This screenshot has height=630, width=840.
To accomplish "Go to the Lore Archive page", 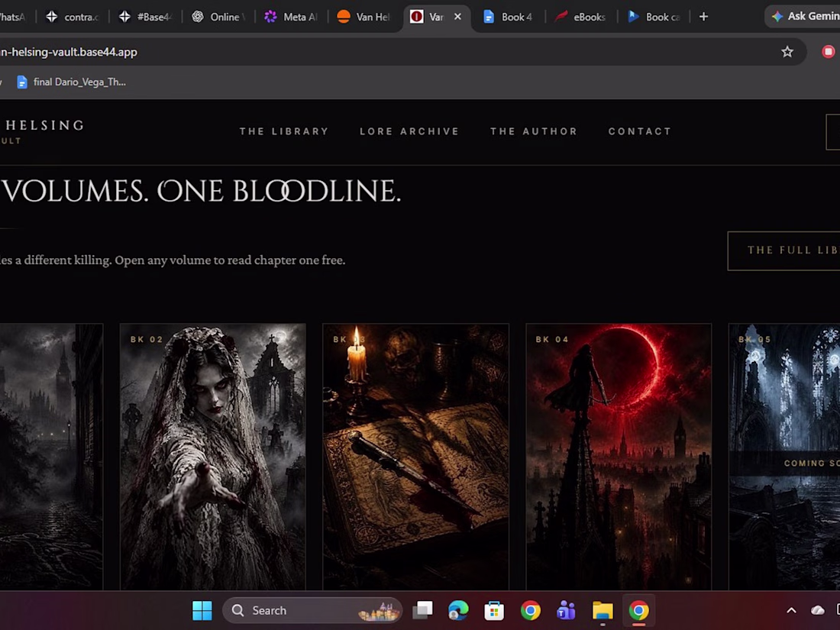I will 409,131.
